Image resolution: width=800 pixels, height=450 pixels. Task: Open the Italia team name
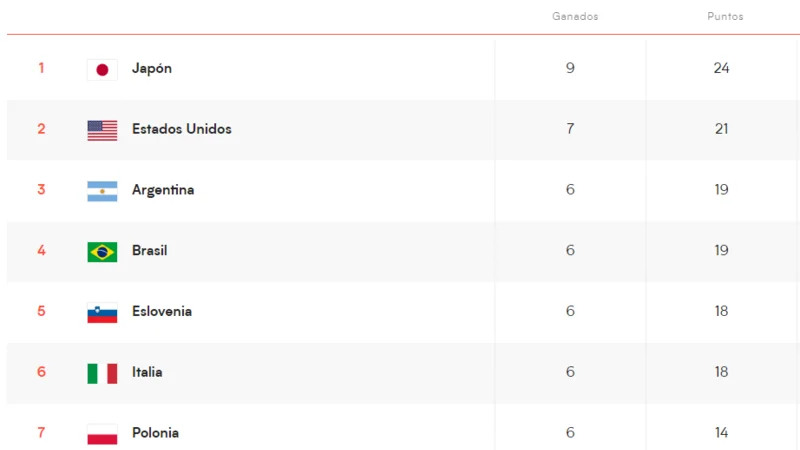pos(147,372)
